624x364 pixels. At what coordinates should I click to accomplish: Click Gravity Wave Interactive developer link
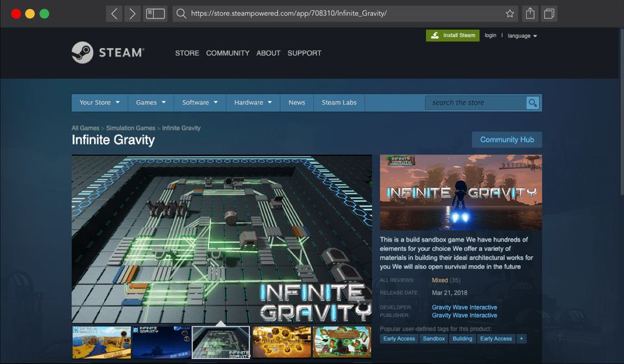[x=464, y=307]
